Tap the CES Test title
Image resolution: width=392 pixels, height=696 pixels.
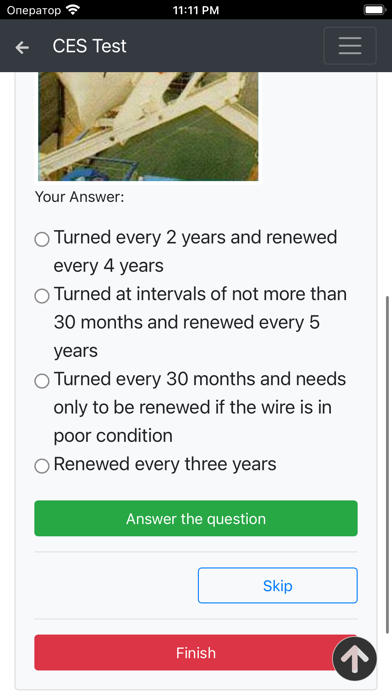click(x=89, y=46)
